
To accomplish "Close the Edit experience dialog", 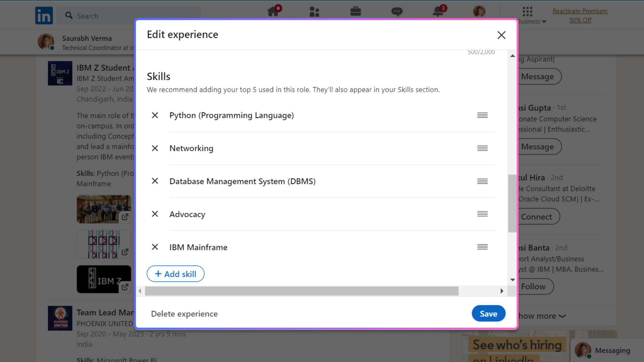I will pos(501,35).
